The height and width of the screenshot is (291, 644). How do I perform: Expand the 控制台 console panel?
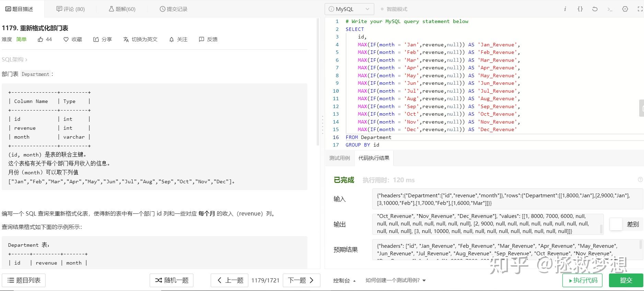coord(344,280)
